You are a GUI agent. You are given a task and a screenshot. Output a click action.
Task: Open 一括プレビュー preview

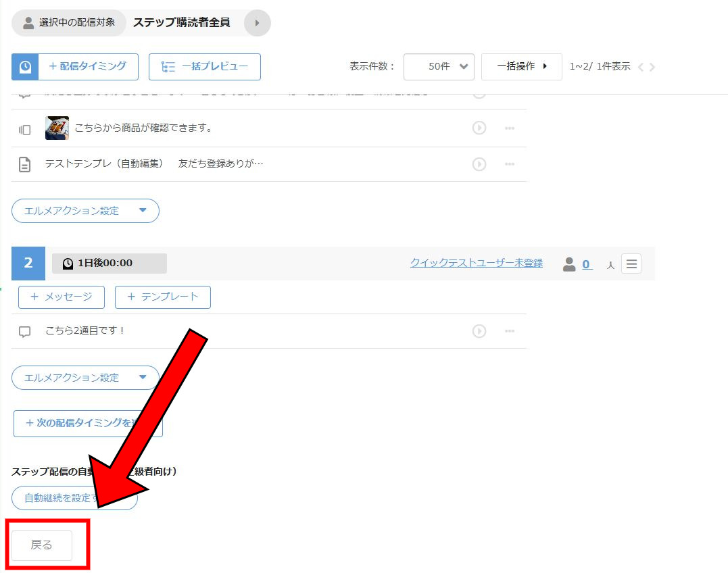(204, 67)
